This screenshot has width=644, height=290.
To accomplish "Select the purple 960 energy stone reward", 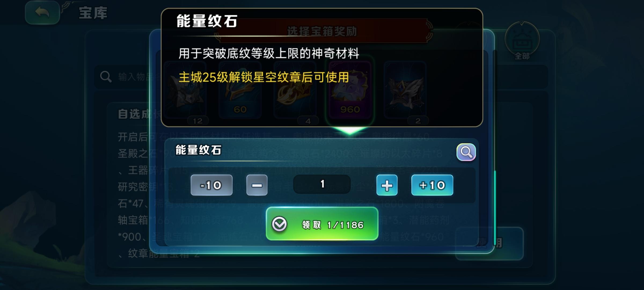I will 350,90.
